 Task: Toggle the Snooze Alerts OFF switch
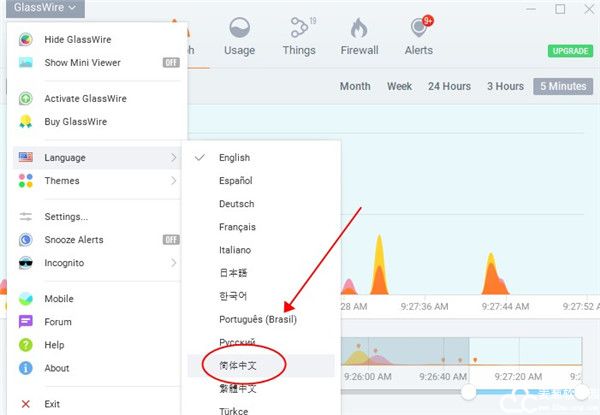pos(171,240)
